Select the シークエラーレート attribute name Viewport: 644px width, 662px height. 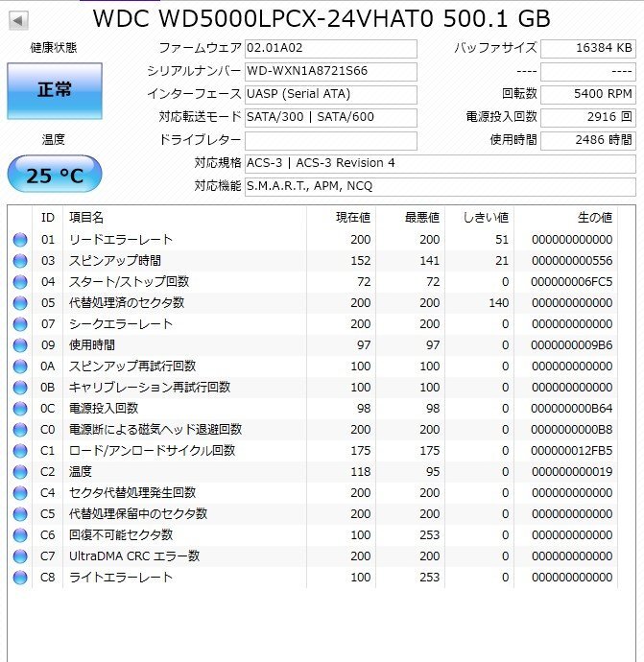(121, 324)
